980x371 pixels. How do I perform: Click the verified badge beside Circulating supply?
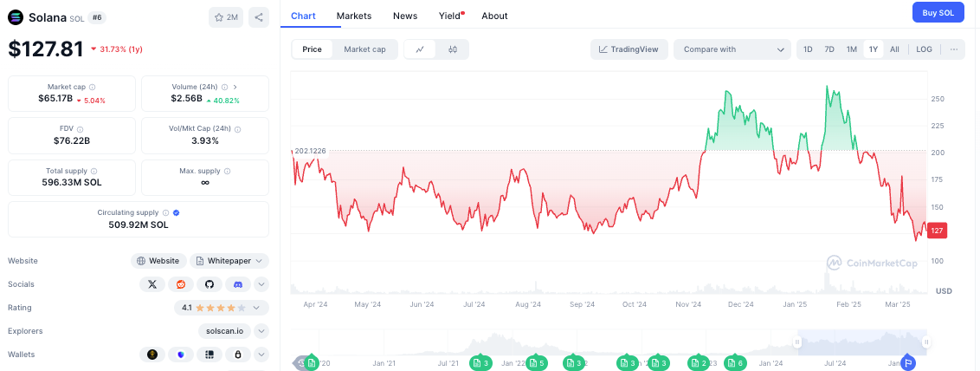177,212
